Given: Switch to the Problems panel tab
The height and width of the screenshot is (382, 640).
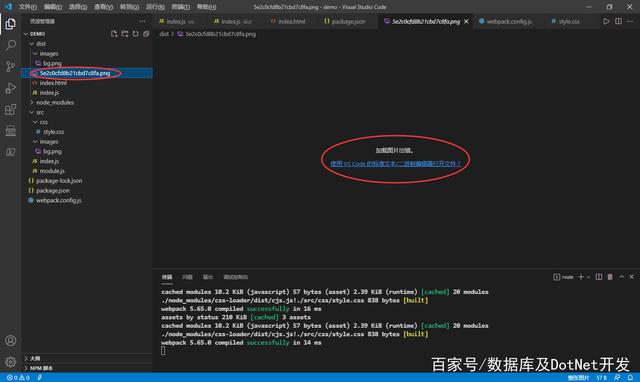Looking at the screenshot, I should [187, 277].
